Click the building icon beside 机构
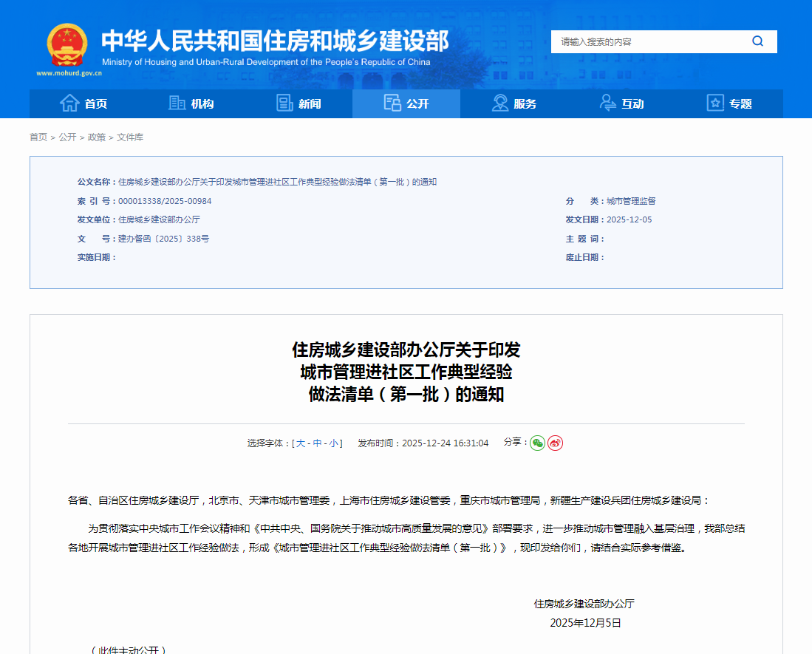 [x=177, y=103]
